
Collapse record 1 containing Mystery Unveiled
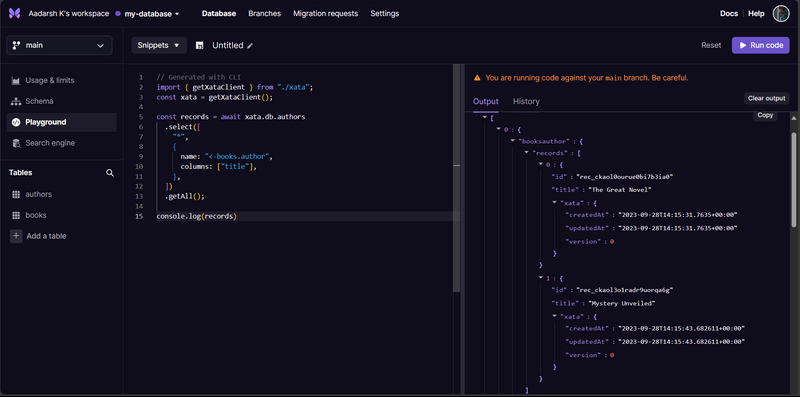point(541,278)
